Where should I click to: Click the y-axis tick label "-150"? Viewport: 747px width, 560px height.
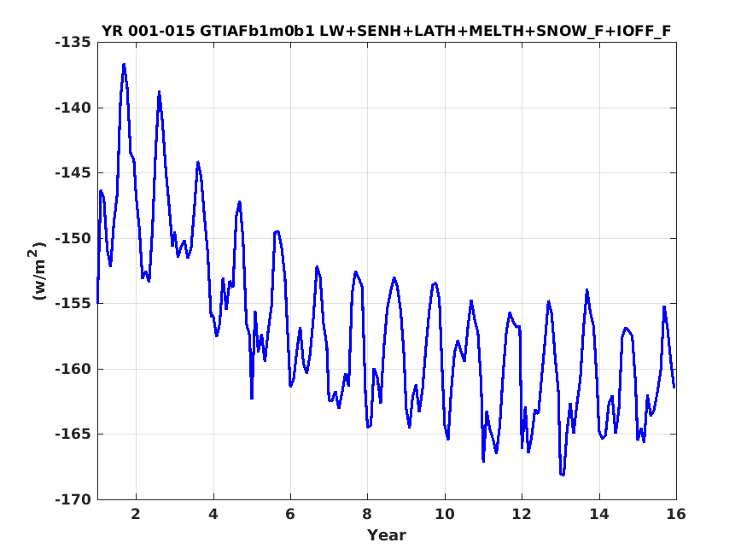click(x=73, y=238)
